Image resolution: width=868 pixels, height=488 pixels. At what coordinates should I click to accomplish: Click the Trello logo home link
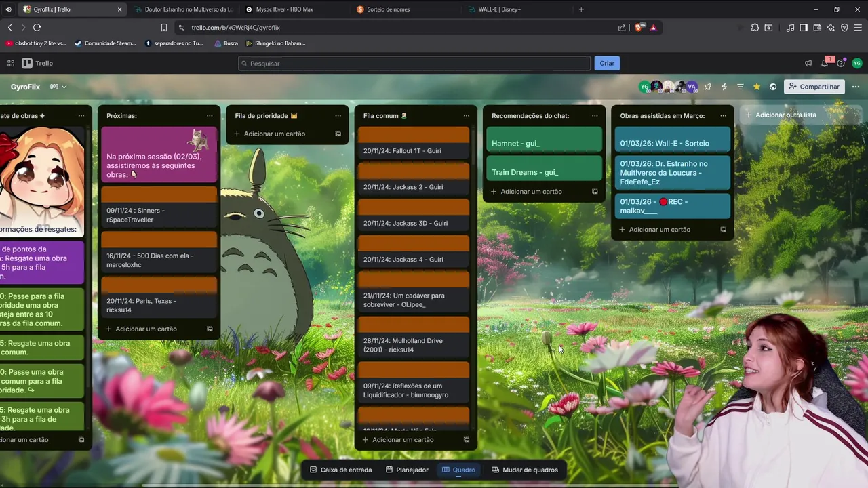coord(37,63)
